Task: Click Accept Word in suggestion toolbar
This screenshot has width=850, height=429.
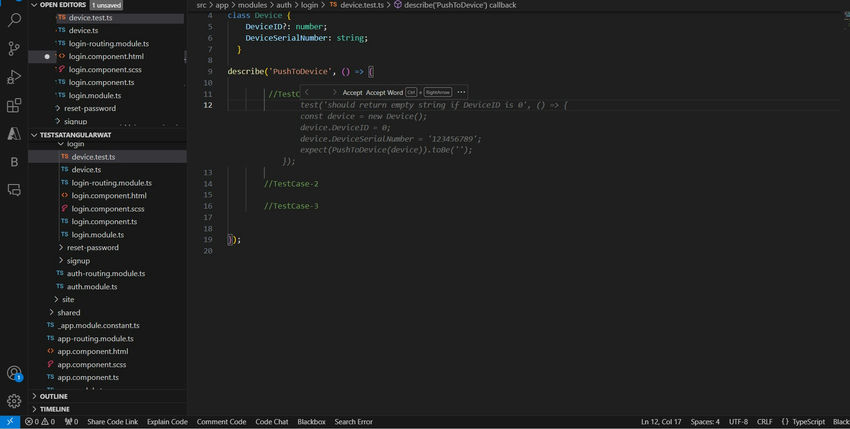Action: point(384,92)
